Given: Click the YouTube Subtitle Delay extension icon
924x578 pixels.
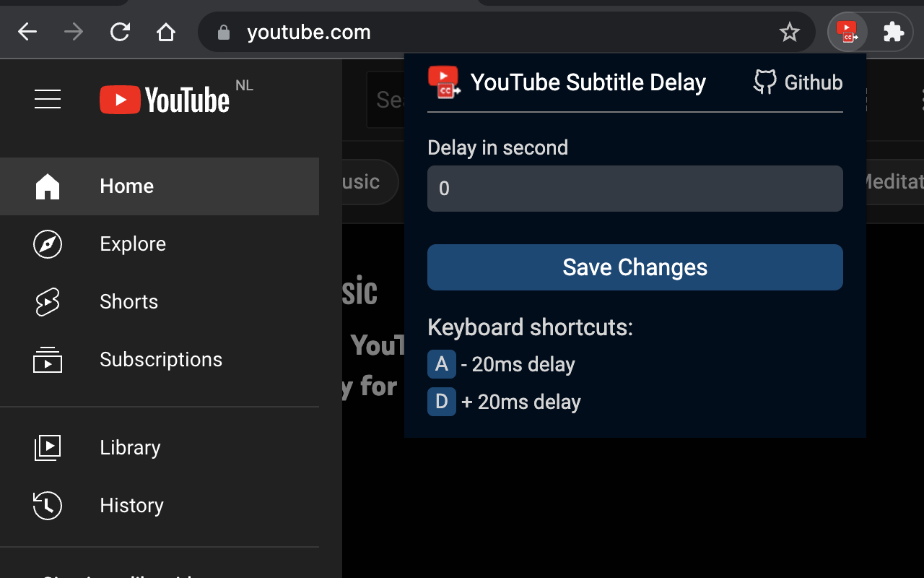Looking at the screenshot, I should [x=846, y=32].
